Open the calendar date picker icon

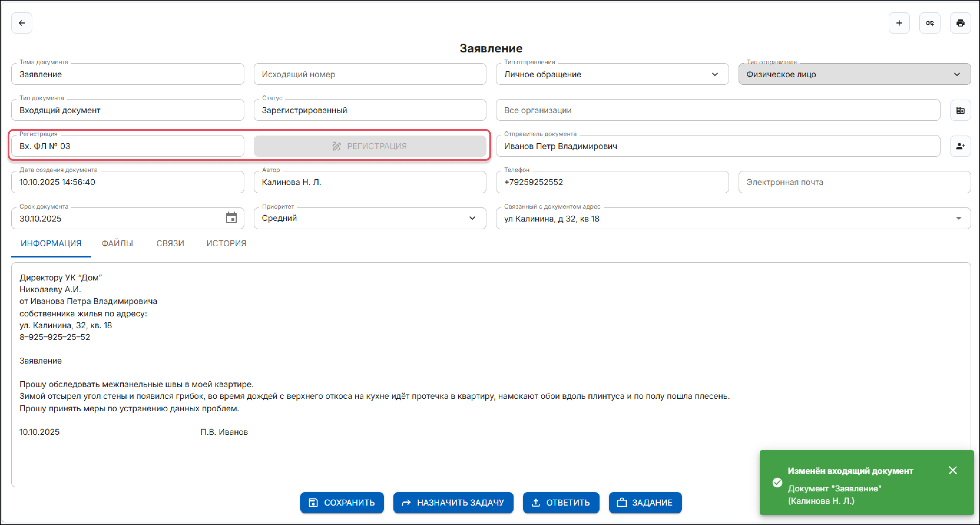point(231,218)
